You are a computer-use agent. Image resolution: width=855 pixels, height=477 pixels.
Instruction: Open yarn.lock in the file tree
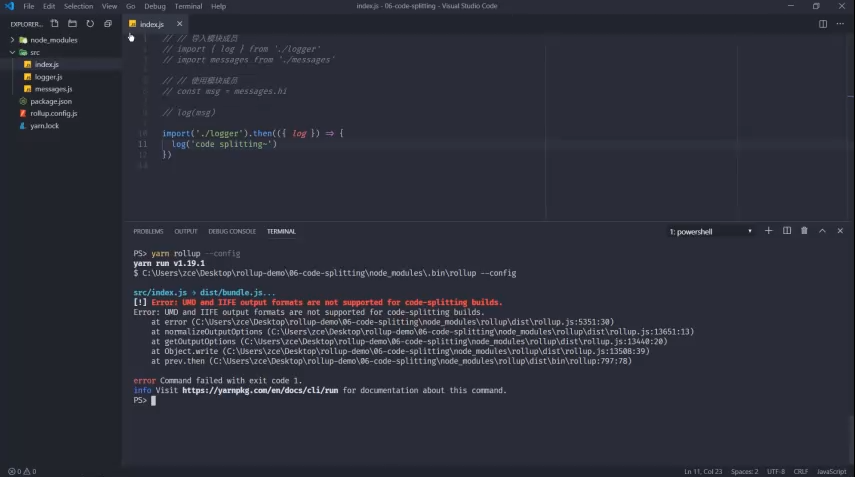[44, 126]
